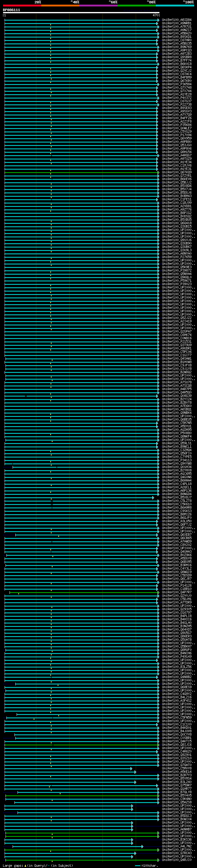This screenshot has width=197, height=868.
Task: Click label UniRef100_Q6Q418
Action: coord(177,223)
